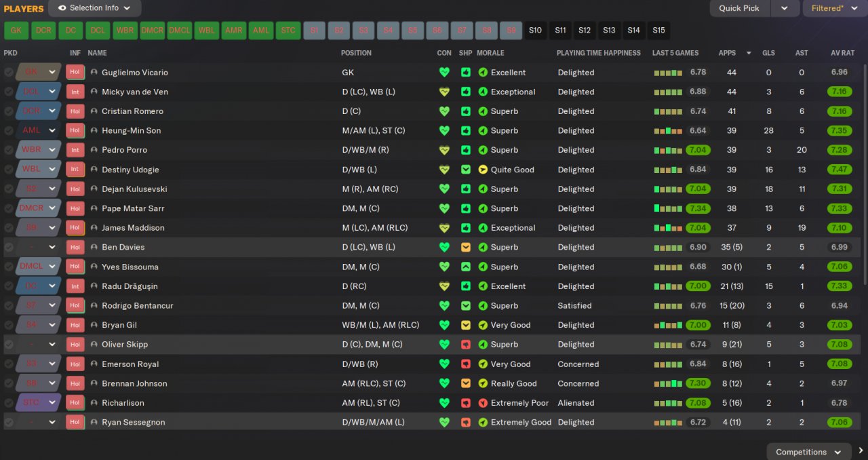Viewport: 868px width, 460px height.
Task: Click James Maddison's yellow condition heart
Action: pyautogui.click(x=444, y=227)
